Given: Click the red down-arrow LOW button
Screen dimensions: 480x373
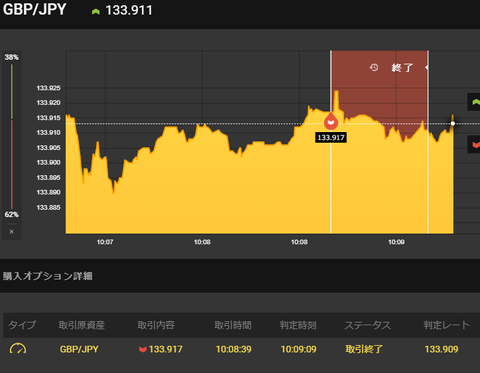Looking at the screenshot, I should pos(474,144).
